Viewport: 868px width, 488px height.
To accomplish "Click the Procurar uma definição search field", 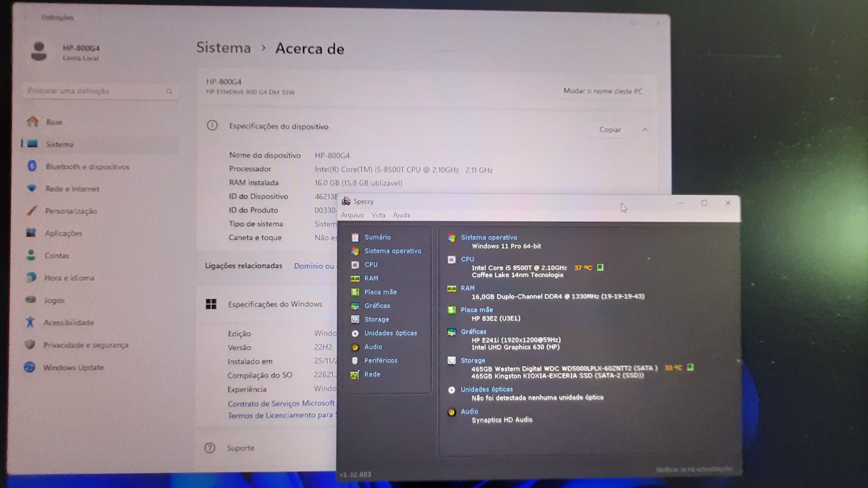I will pyautogui.click(x=100, y=91).
